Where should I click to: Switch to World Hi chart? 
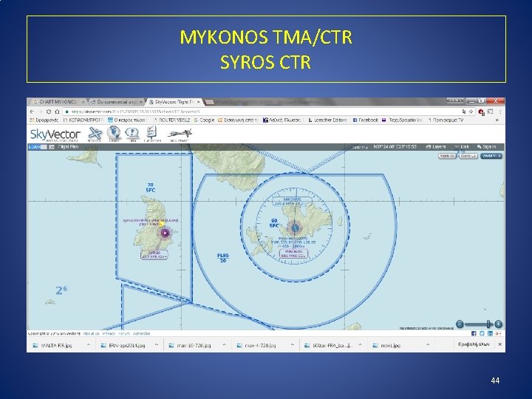(x=447, y=156)
